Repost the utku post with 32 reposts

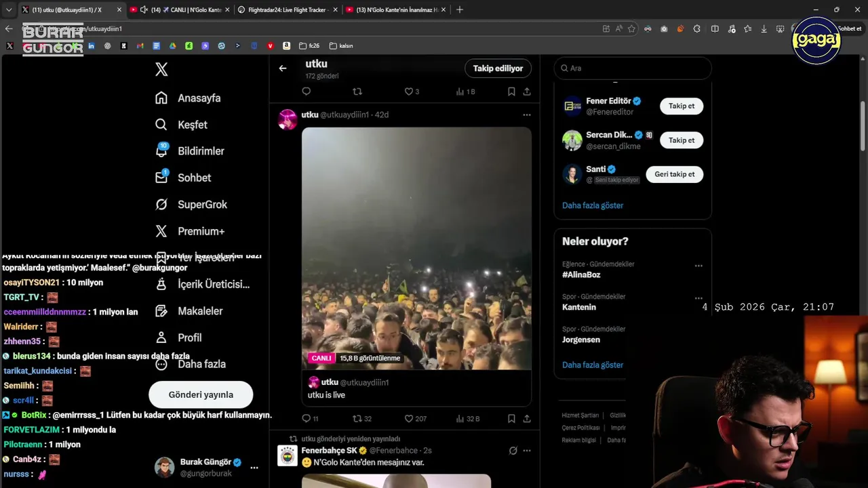point(357,419)
